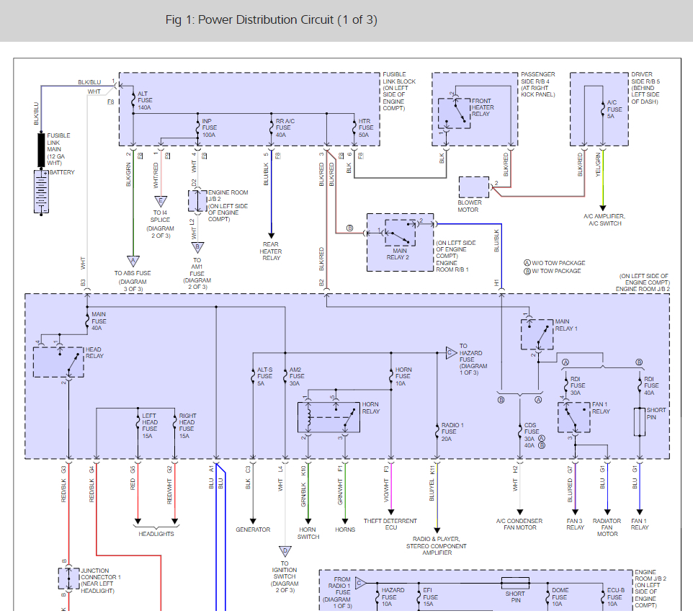
Task: Click the Main Relay 2 symbol
Action: point(400,233)
